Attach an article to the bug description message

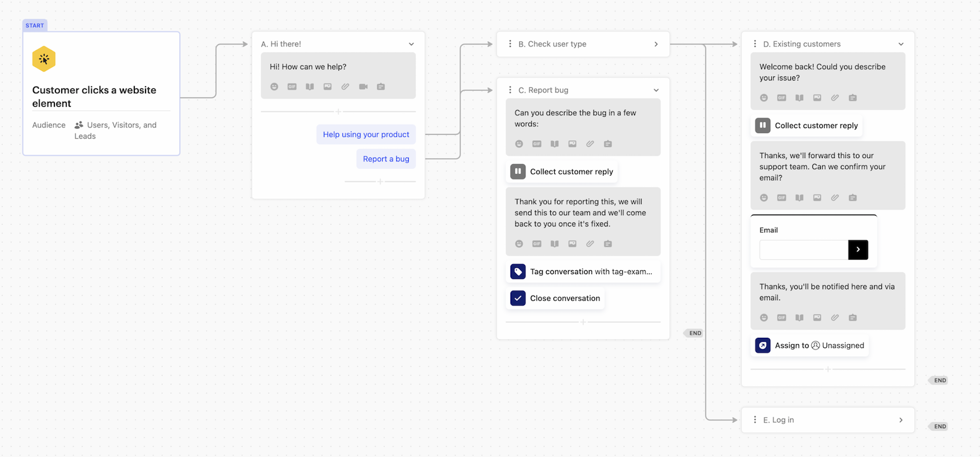click(554, 144)
